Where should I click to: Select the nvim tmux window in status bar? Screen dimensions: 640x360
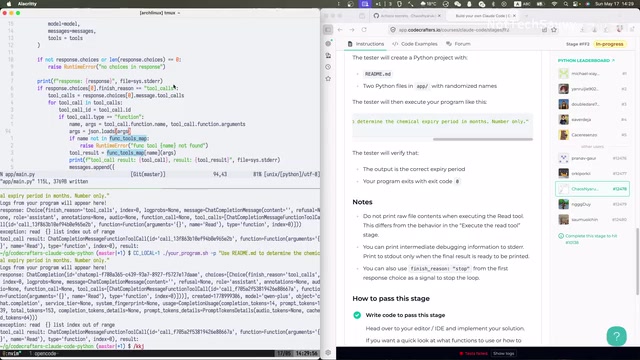(12, 353)
